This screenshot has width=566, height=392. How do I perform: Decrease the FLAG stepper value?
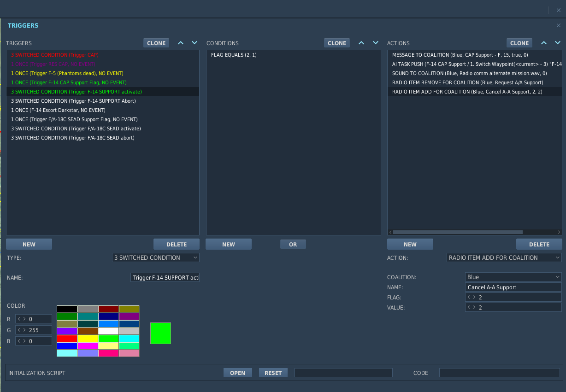(x=469, y=297)
